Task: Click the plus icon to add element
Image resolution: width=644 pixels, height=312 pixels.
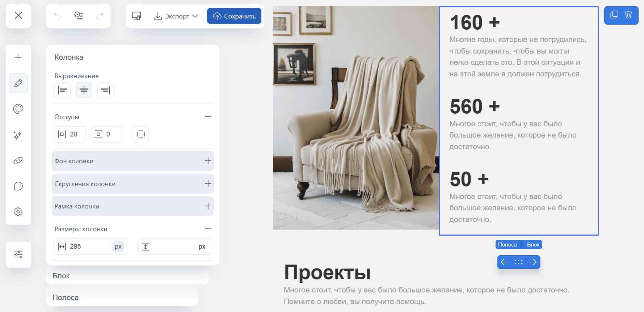Action: [18, 57]
